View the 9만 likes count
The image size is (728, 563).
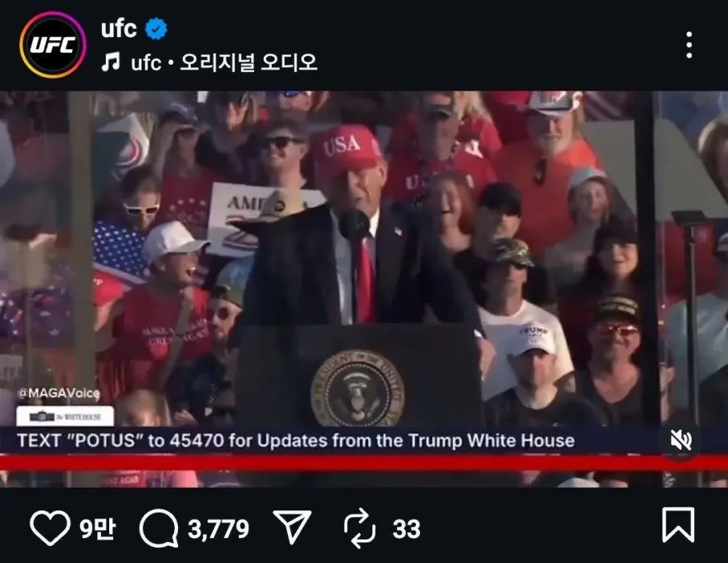tap(97, 529)
